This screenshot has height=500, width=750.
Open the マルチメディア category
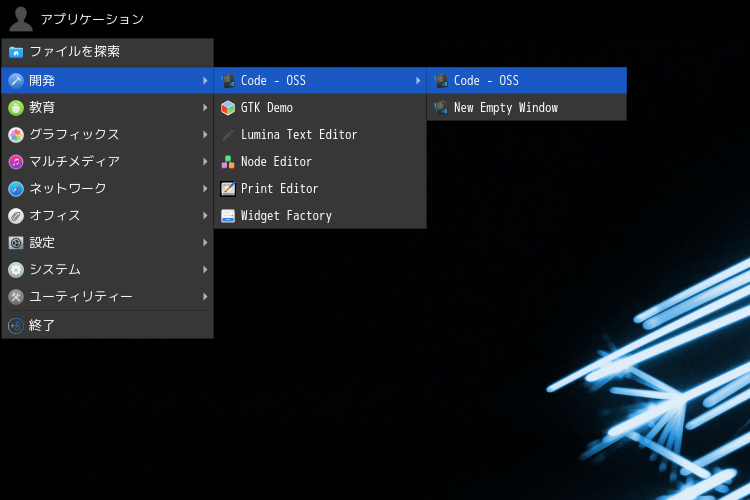[108, 162]
